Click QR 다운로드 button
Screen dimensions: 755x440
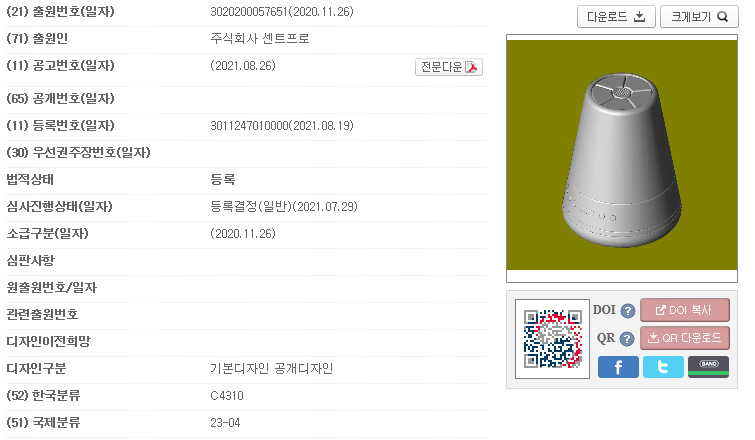coord(685,338)
